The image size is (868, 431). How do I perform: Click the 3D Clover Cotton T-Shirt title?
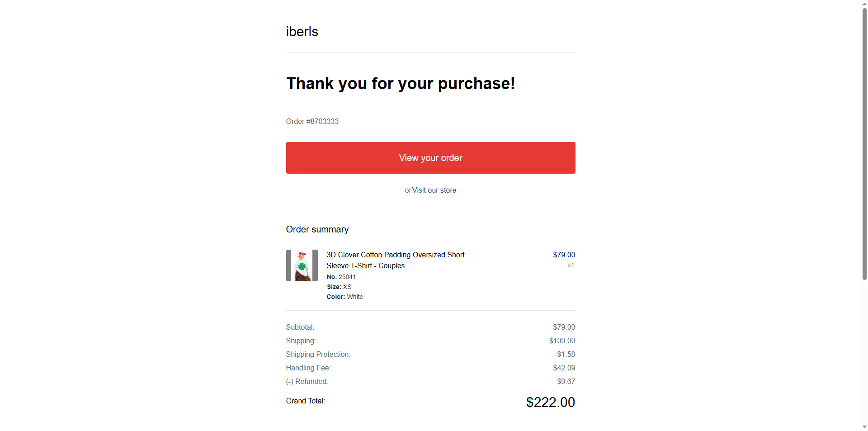[395, 260]
